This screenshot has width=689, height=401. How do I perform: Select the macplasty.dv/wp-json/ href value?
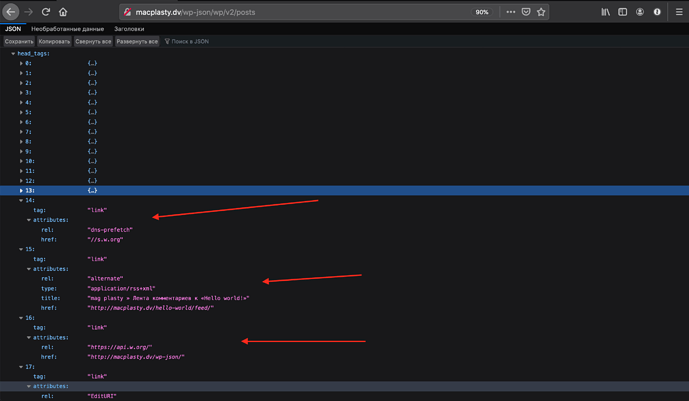click(136, 357)
